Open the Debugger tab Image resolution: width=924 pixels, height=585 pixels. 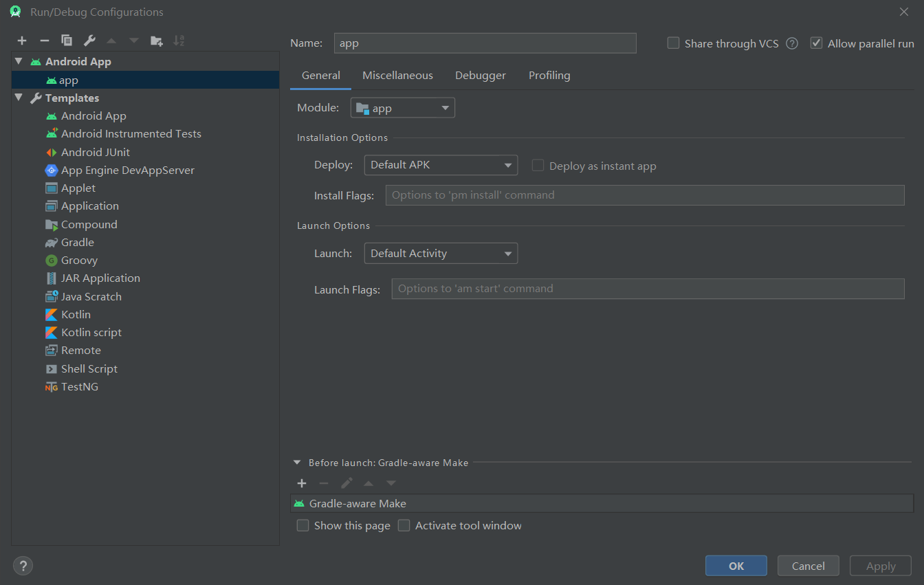tap(481, 76)
